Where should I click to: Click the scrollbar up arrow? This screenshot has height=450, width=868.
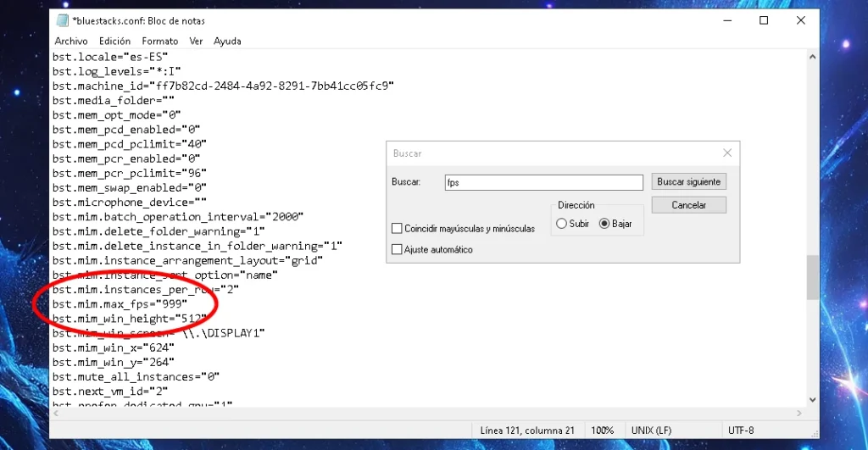[812, 57]
